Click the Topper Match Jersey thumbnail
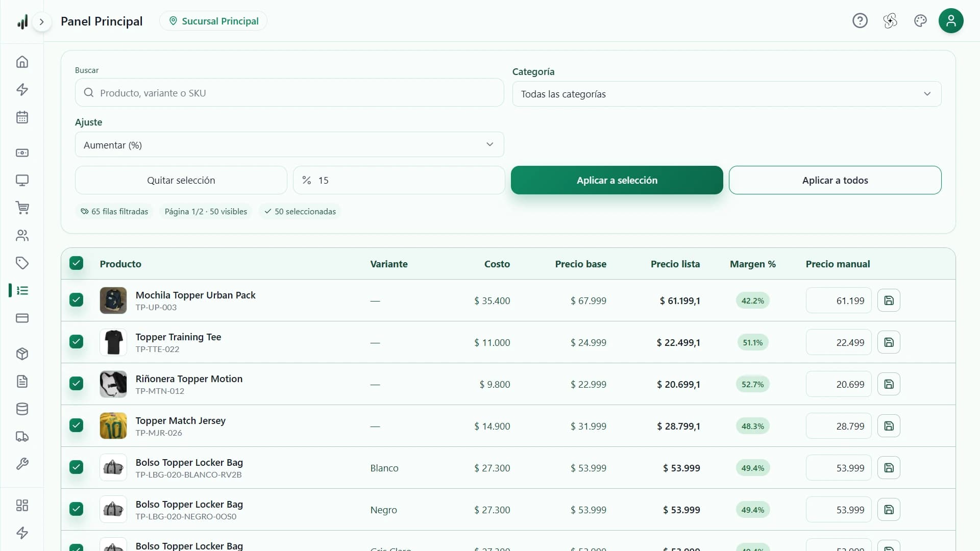The height and width of the screenshot is (551, 980). (113, 426)
